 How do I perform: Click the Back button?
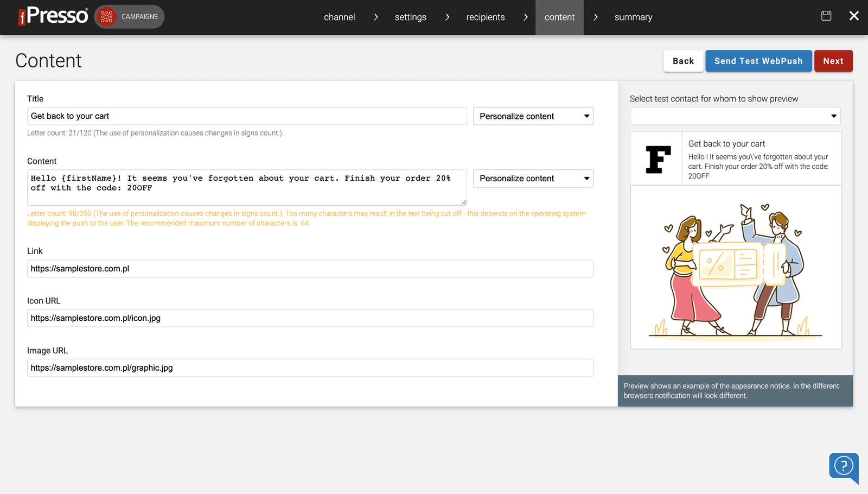click(683, 61)
